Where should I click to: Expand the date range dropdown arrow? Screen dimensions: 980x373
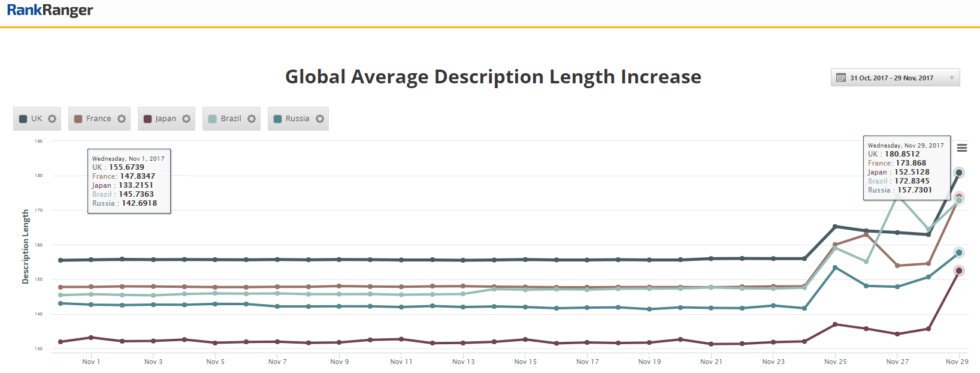(x=952, y=78)
